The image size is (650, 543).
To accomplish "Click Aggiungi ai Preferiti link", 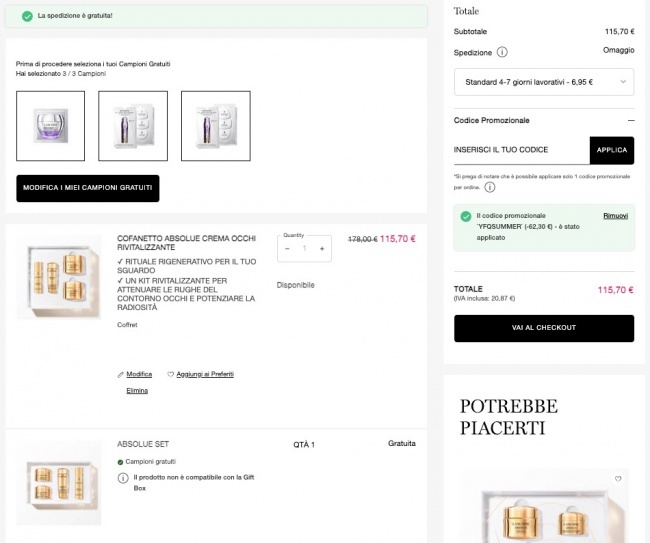I will click(x=205, y=374).
